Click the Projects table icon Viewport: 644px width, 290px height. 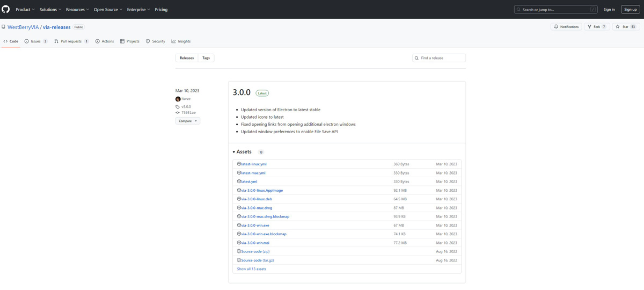(122, 41)
